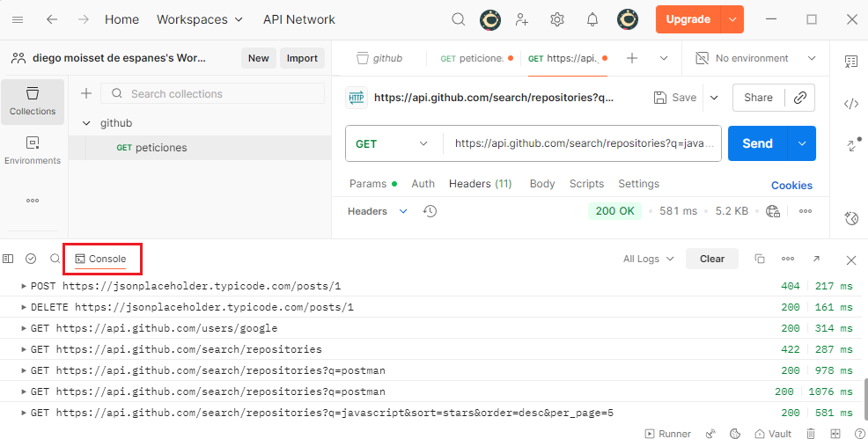The image size is (868, 439).
Task: Clear the console logs
Action: coord(711,259)
